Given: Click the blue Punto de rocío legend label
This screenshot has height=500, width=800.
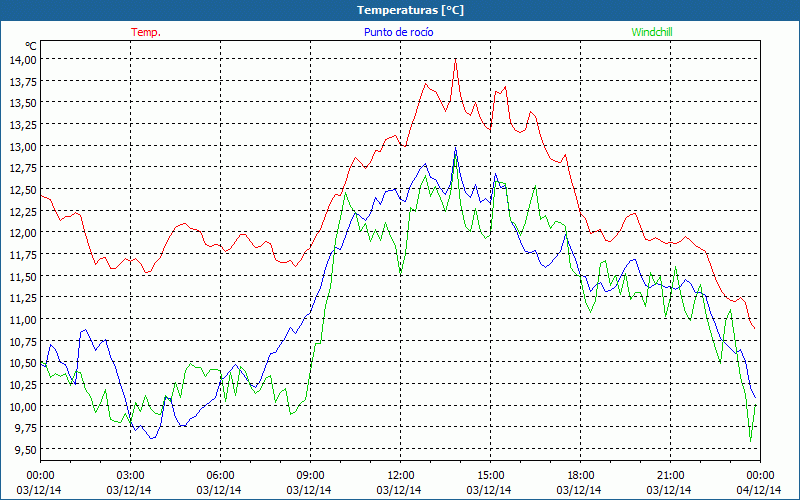Looking at the screenshot, I should pyautogui.click(x=398, y=32).
